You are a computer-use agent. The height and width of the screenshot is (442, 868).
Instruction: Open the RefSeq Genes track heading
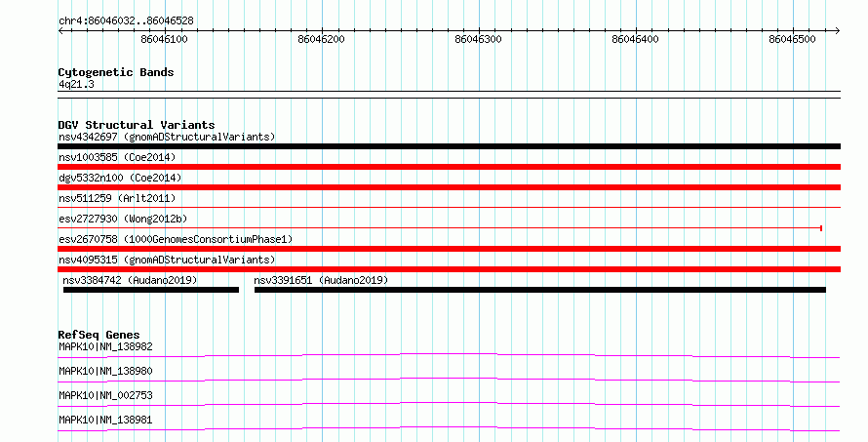click(x=99, y=335)
